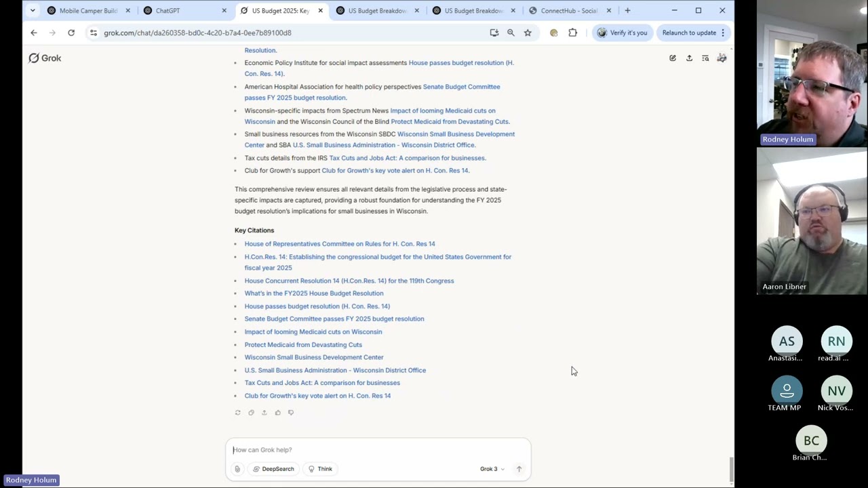Click the TEAM MP participant avatar
The height and width of the screenshot is (488, 868).
787,391
